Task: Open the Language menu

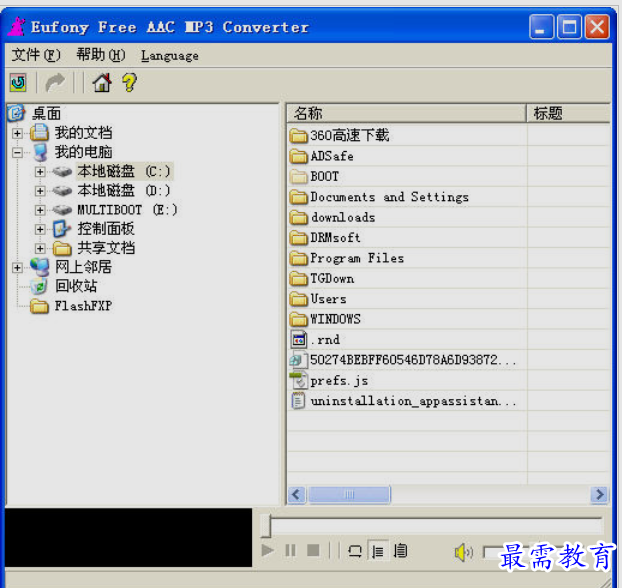Action: tap(170, 56)
